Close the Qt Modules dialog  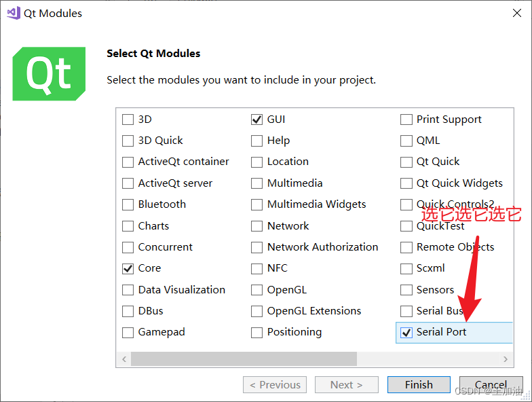pyautogui.click(x=517, y=13)
